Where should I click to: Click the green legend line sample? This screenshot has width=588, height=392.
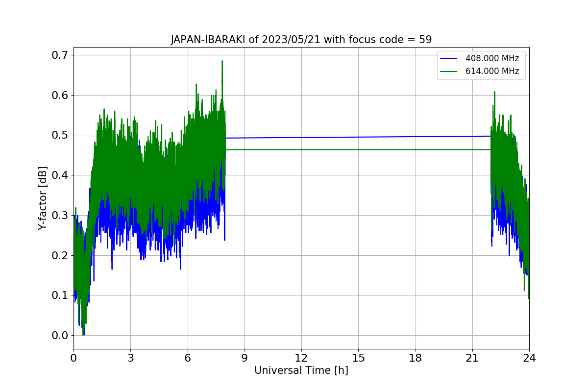[449, 71]
